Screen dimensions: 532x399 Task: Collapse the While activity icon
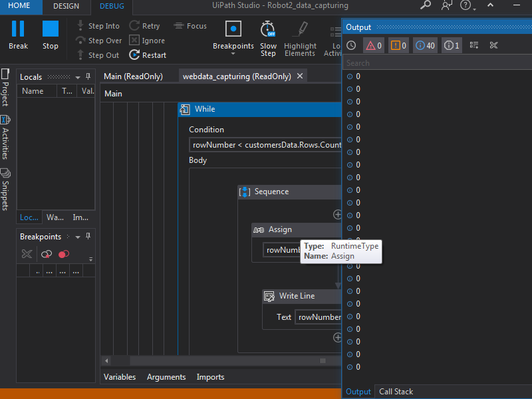pos(185,109)
